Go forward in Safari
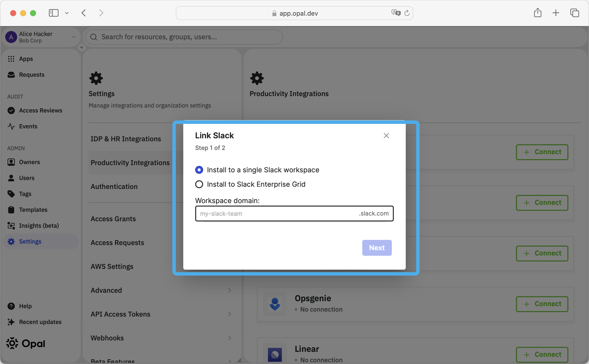 (101, 13)
